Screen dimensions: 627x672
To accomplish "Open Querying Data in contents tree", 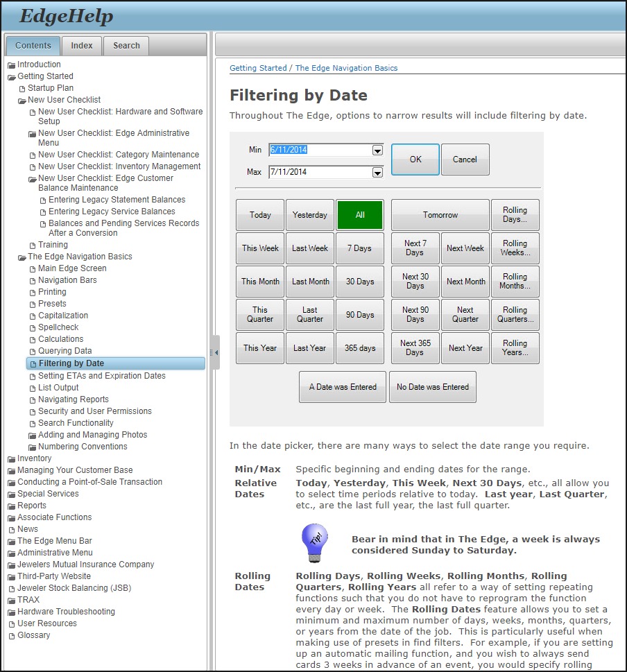I will click(x=65, y=351).
